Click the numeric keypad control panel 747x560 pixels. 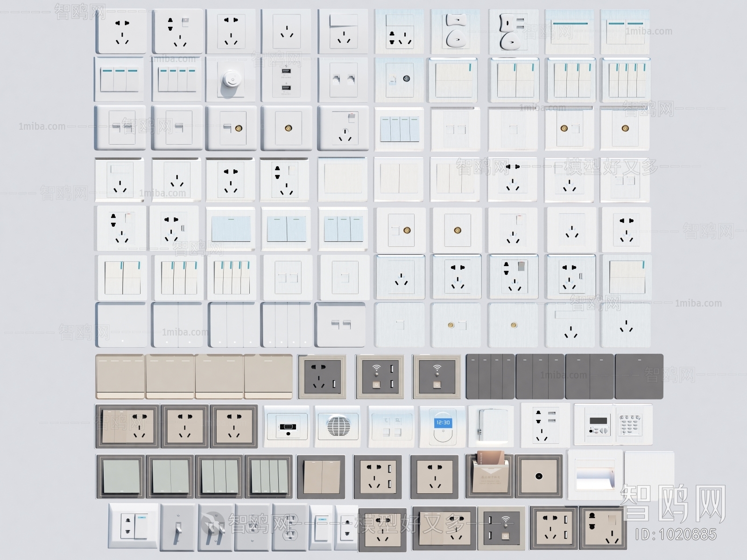click(x=613, y=424)
